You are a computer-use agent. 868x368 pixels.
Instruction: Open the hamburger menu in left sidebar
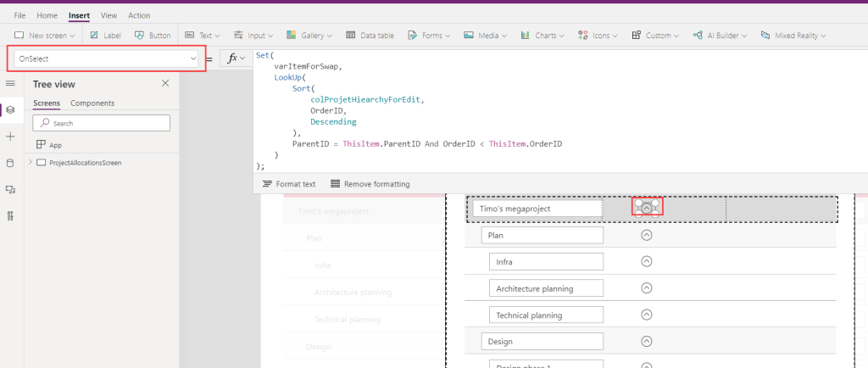coord(10,83)
